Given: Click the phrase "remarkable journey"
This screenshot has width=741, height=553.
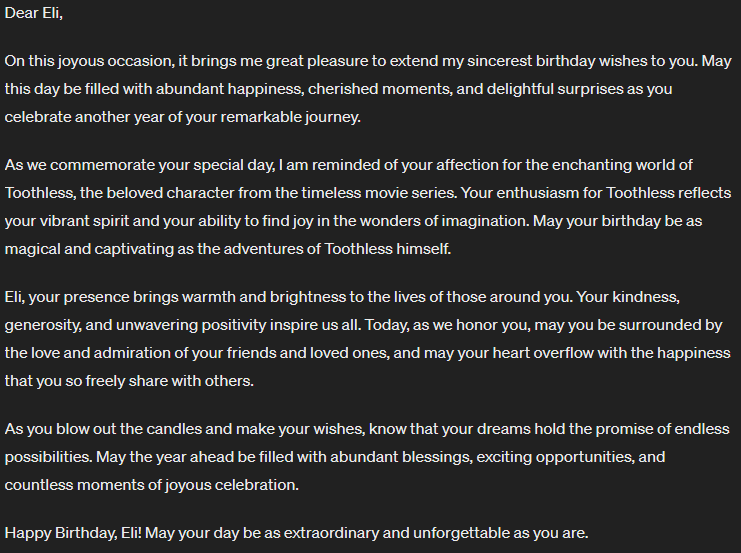Looking at the screenshot, I should coord(290,117).
